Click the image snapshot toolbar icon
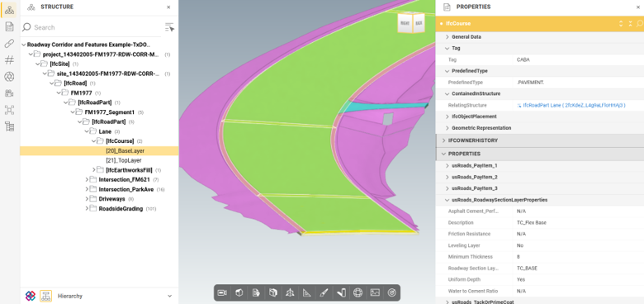The width and height of the screenshot is (644, 304). point(375,292)
